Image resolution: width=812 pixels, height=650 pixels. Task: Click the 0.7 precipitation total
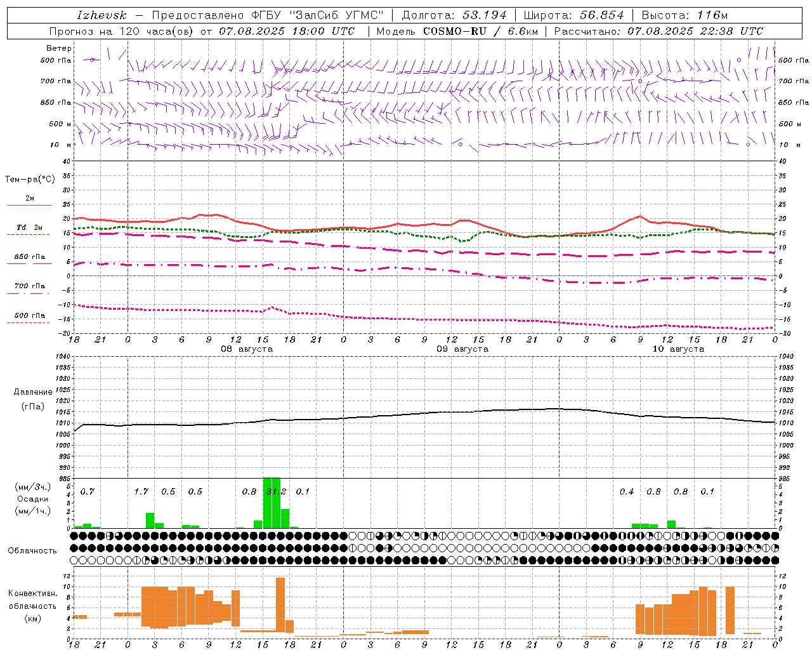click(x=87, y=492)
